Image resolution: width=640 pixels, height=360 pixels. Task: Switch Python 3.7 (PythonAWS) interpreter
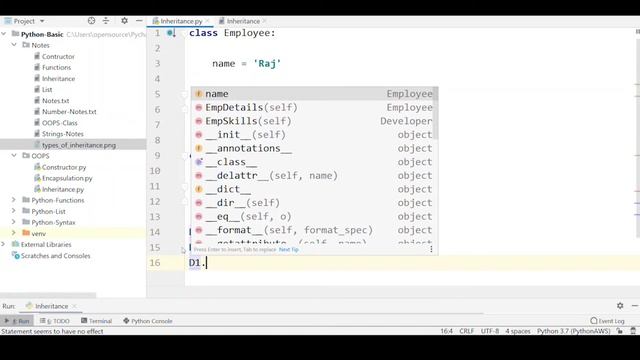pos(573,331)
